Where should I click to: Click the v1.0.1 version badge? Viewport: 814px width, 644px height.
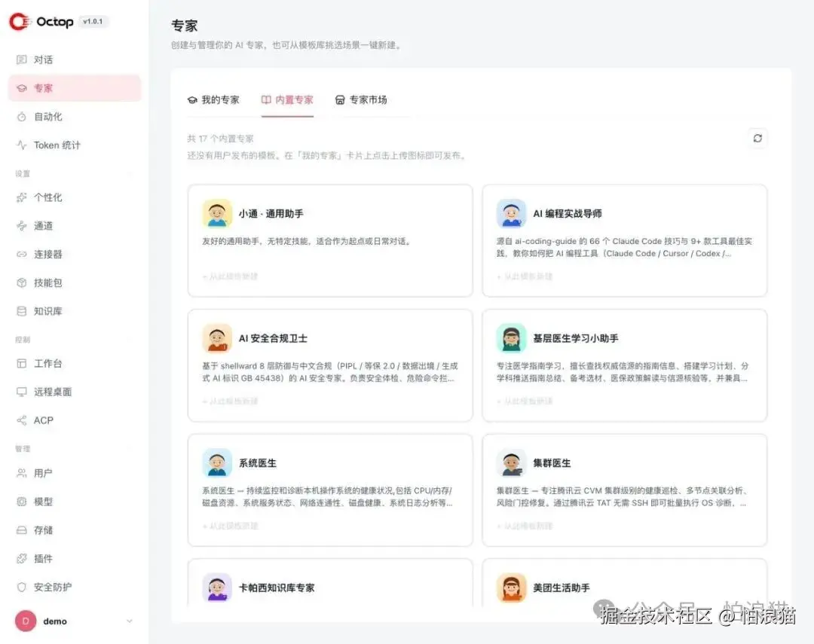(x=93, y=21)
